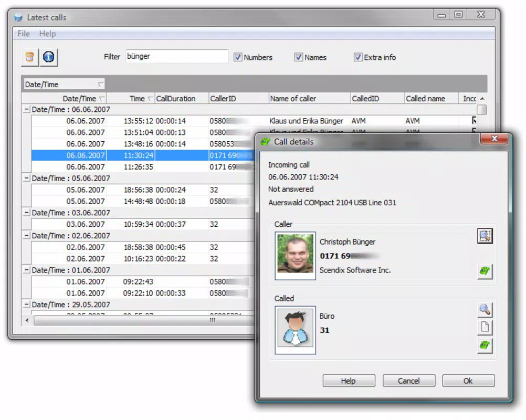
Task: Click the Scendix Software Inc. company text
Action: [x=355, y=270]
